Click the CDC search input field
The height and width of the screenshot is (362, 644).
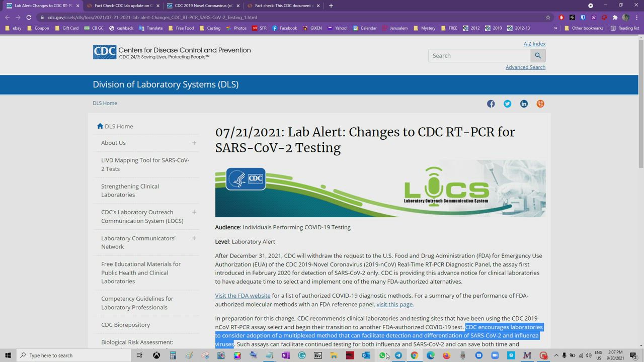479,56
